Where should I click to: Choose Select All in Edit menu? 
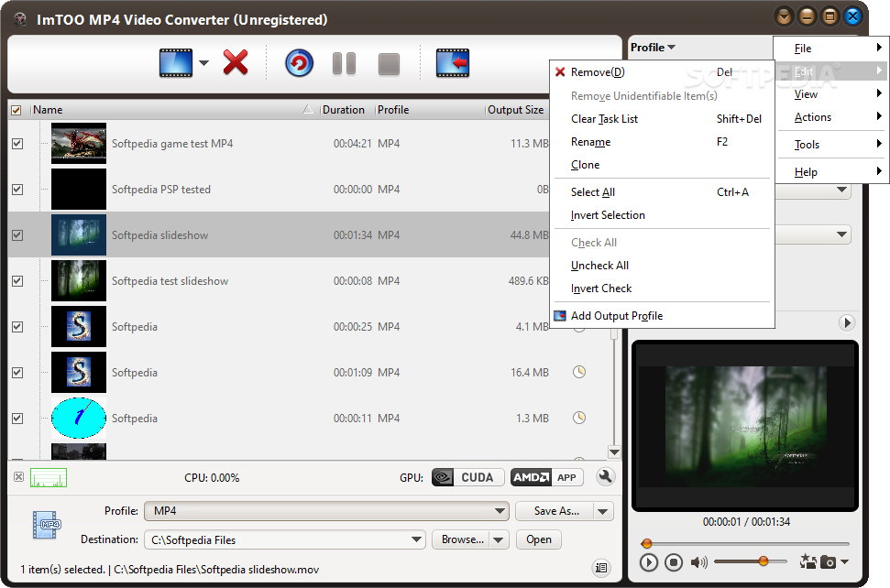pos(662,191)
